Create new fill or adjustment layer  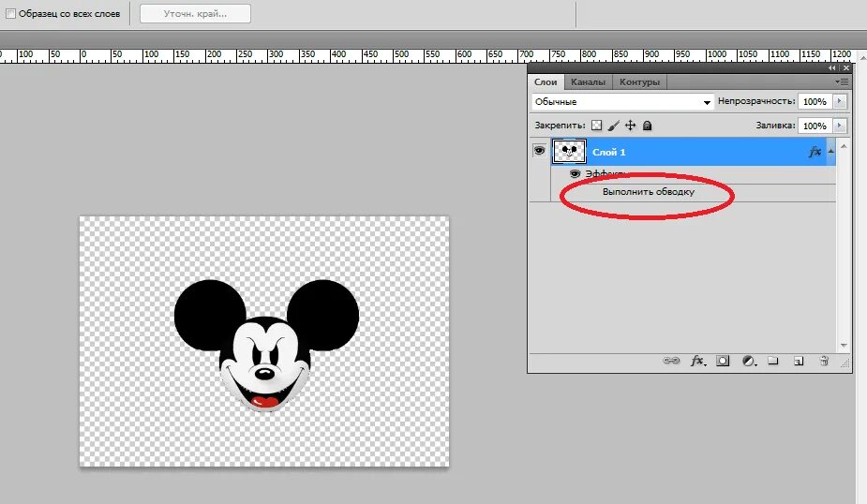749,361
